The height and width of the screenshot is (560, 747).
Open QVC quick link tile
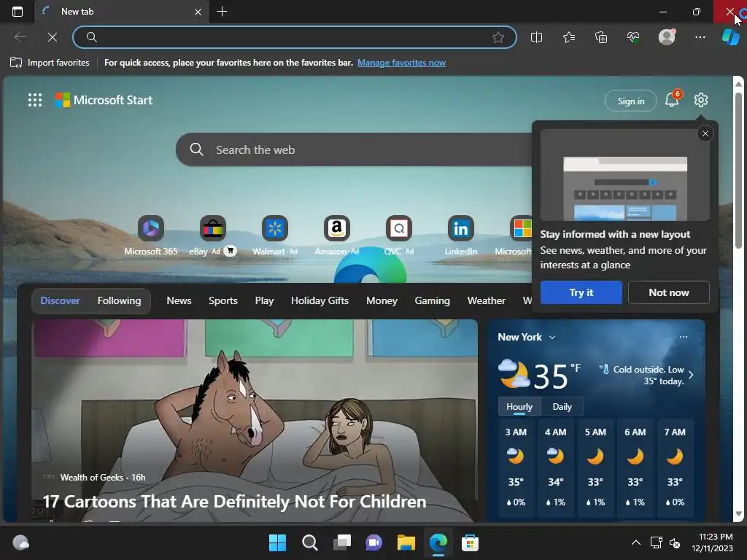(399, 236)
